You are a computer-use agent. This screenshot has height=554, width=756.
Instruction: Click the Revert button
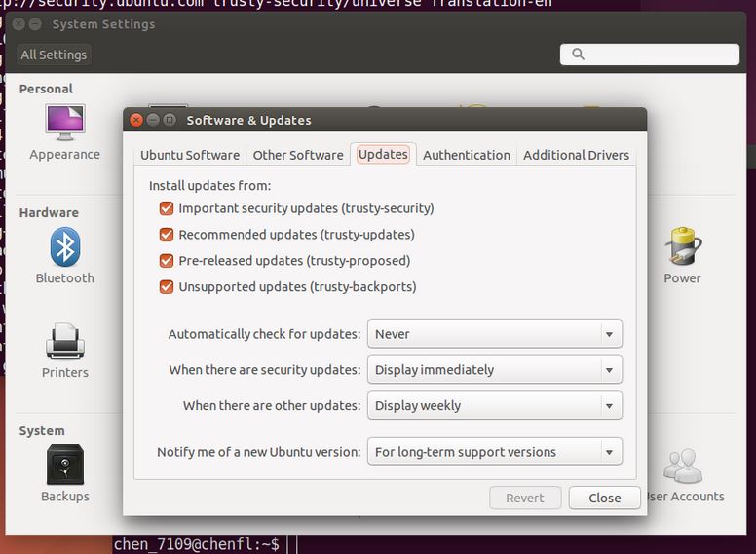pyautogui.click(x=525, y=498)
